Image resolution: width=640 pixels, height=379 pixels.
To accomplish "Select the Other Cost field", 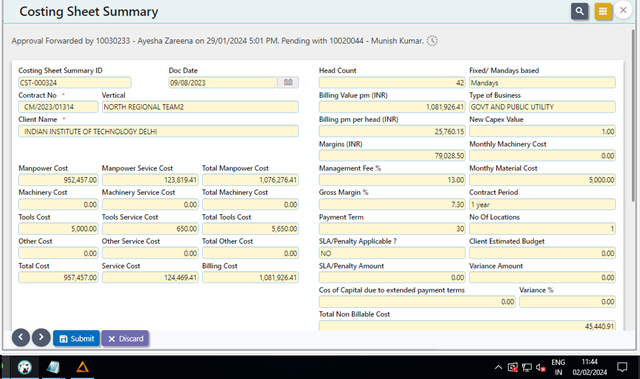I will (x=58, y=253).
